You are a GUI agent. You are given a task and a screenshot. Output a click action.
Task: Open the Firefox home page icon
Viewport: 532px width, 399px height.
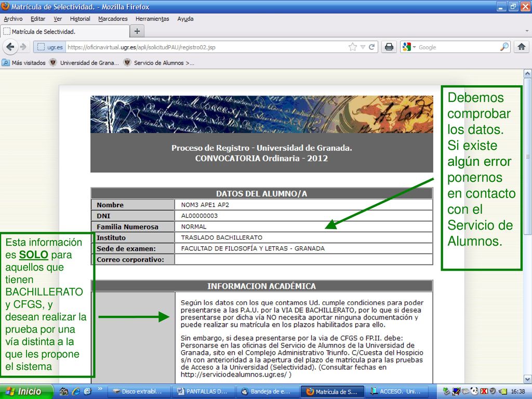522,47
